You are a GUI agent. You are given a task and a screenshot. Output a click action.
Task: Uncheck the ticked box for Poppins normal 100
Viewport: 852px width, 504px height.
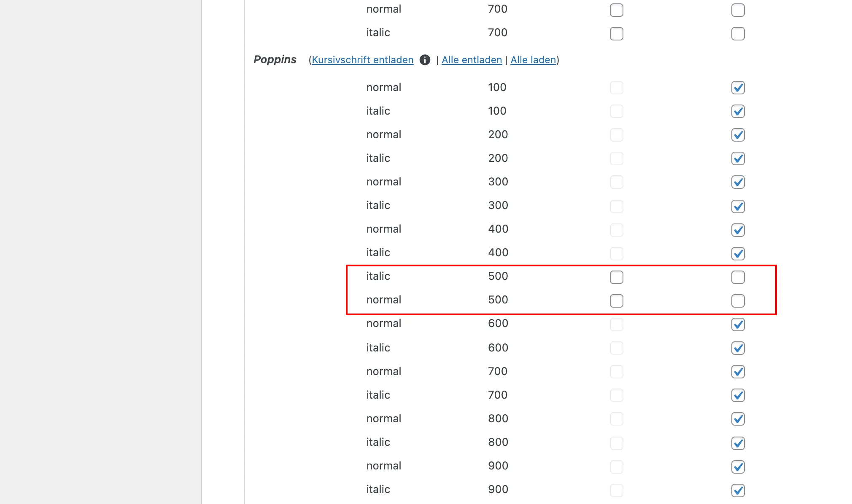738,88
